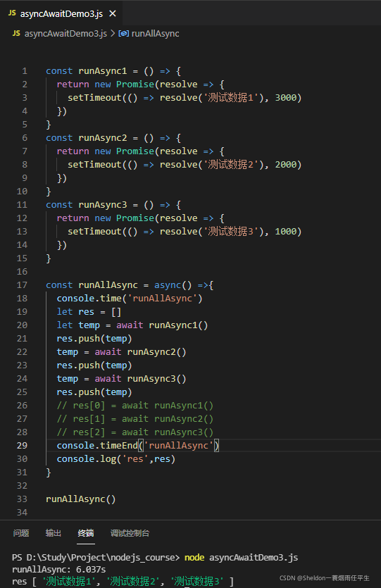Viewport: 381px width, 588px height.
Task: Click the runAllAsync() call on line 33
Action: [x=80, y=499]
